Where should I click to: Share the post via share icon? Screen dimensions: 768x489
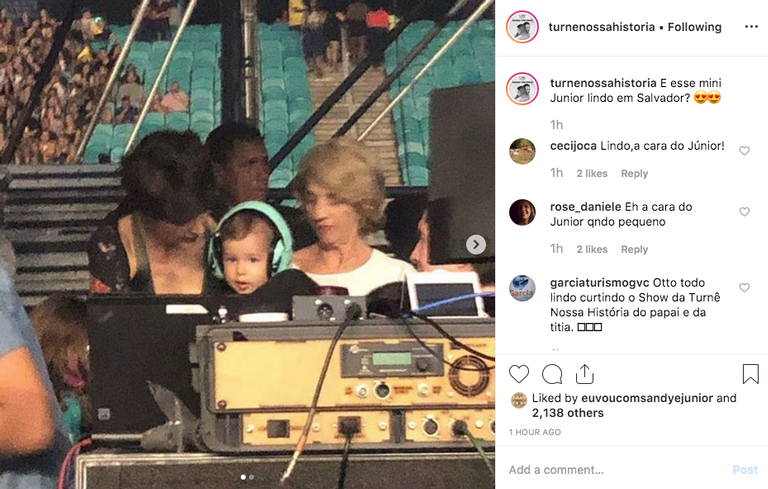tap(585, 374)
